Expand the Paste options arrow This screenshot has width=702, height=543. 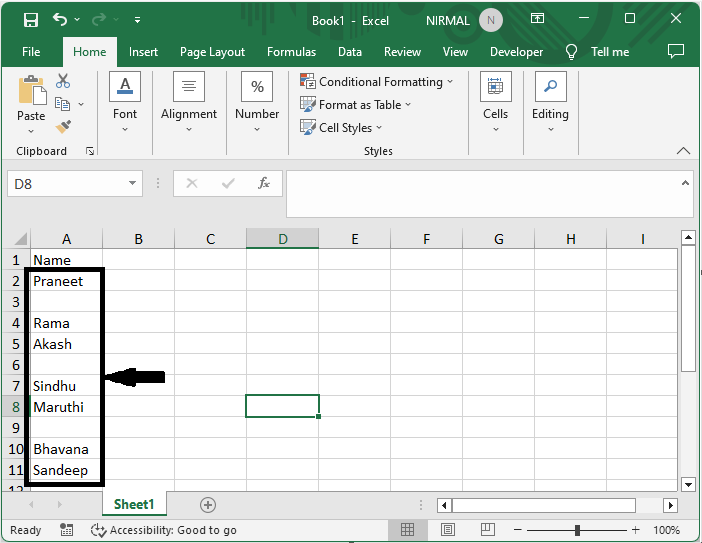click(x=31, y=131)
